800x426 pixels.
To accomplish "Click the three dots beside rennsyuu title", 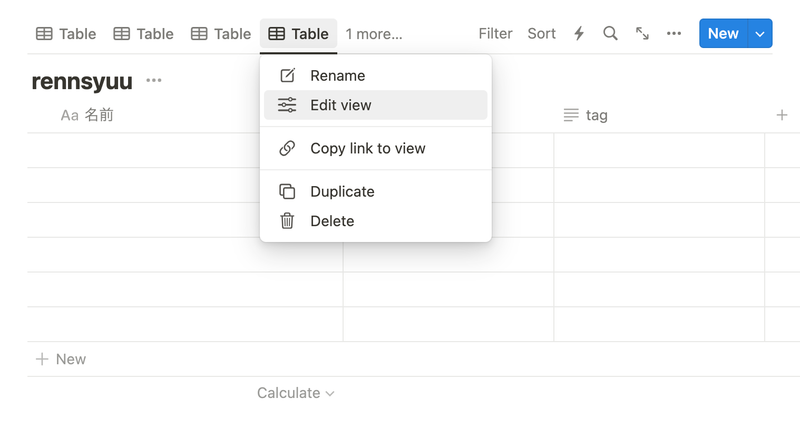I will click(154, 81).
